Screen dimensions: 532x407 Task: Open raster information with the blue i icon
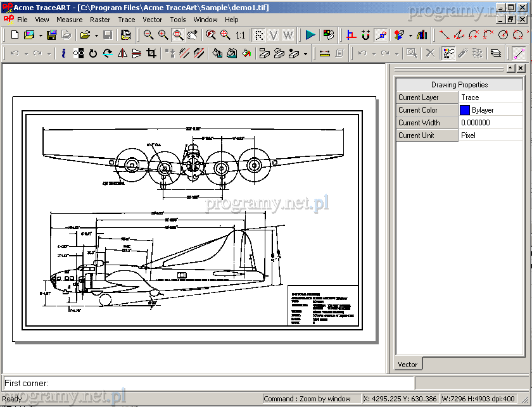tap(63, 54)
